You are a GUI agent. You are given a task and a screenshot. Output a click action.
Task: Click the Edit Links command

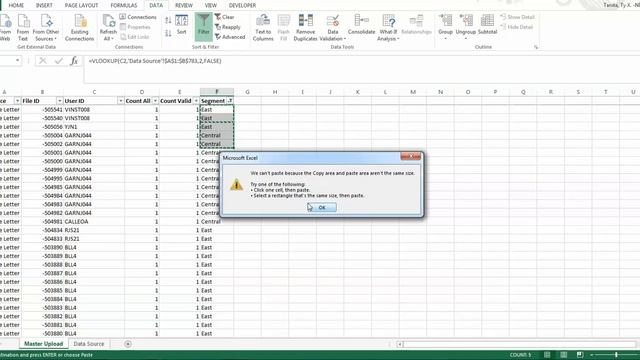(x=135, y=37)
